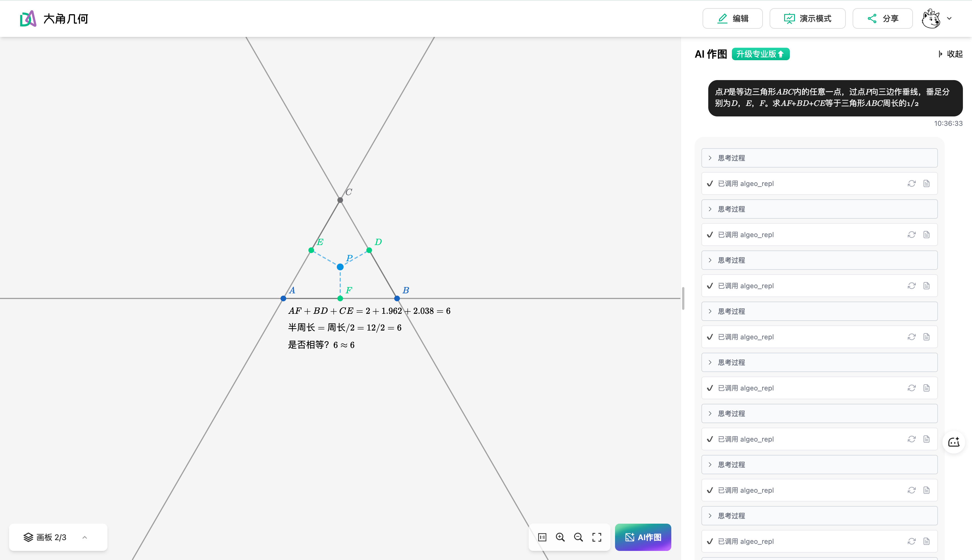Expand the fourth 思考过程 section

819,312
